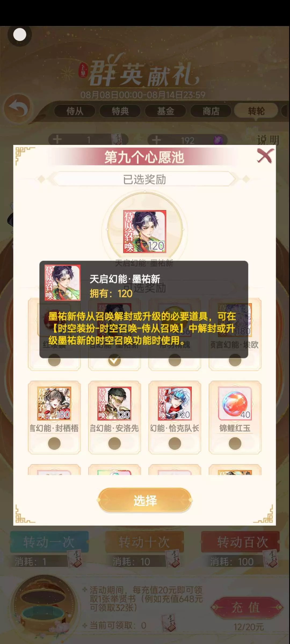290x644 pixels.
Task: Select the 安洛先 servant summon icon
Action: pyautogui.click(x=114, y=403)
